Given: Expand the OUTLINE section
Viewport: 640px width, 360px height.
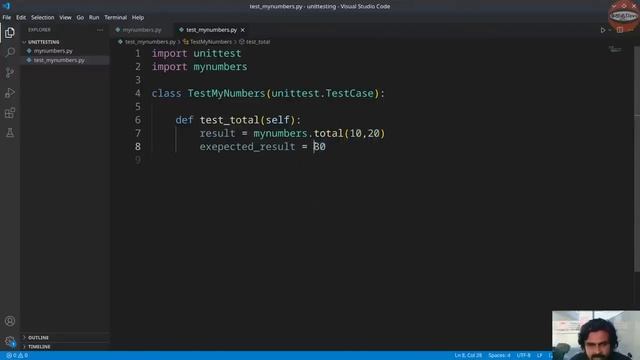Looking at the screenshot, I should click(x=38, y=338).
